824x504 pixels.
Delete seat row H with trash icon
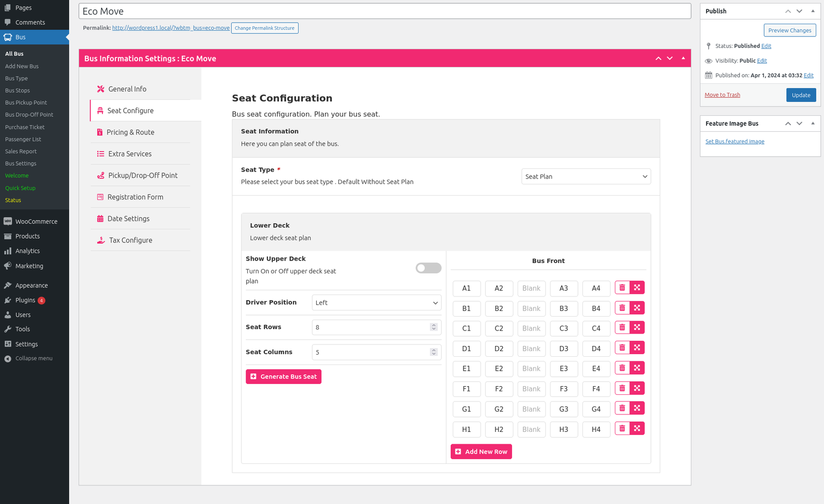point(622,429)
